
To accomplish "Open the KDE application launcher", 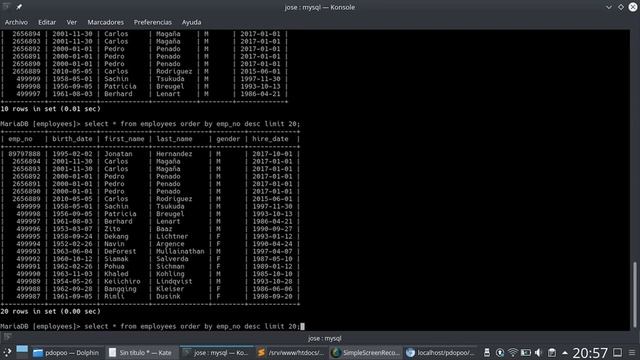I will point(7,352).
